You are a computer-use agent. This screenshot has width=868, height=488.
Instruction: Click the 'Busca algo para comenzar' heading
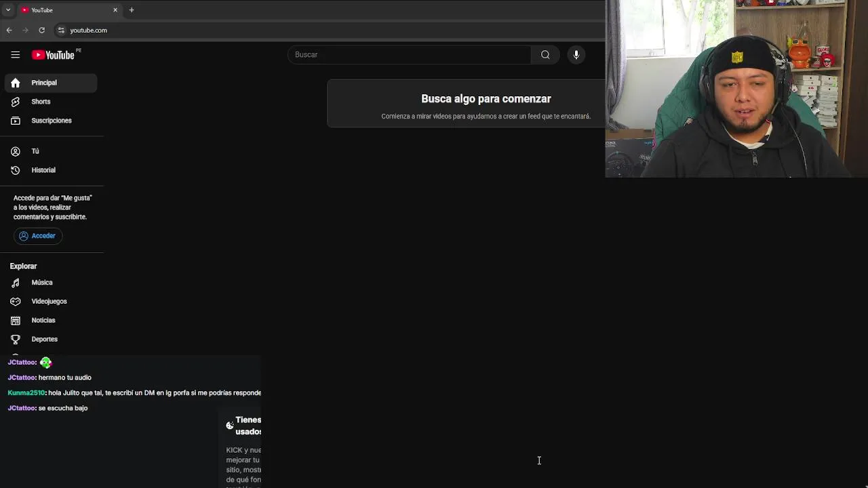click(486, 99)
